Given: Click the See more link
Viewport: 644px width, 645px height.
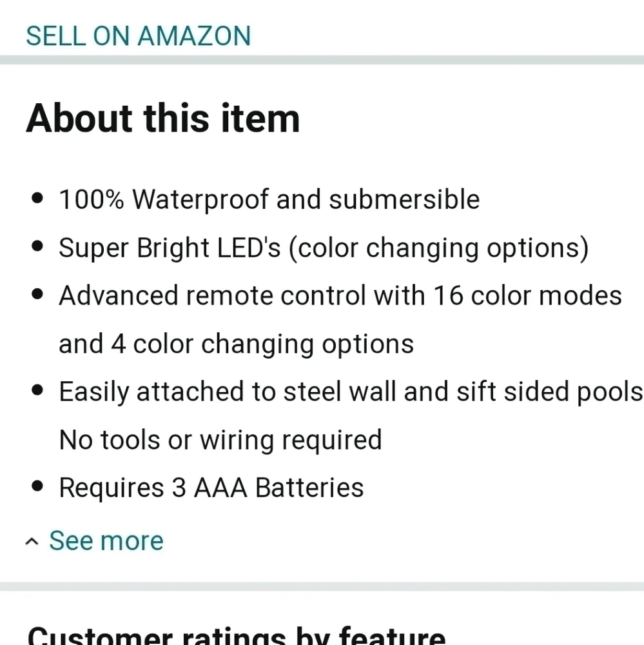Looking at the screenshot, I should pos(106,541).
